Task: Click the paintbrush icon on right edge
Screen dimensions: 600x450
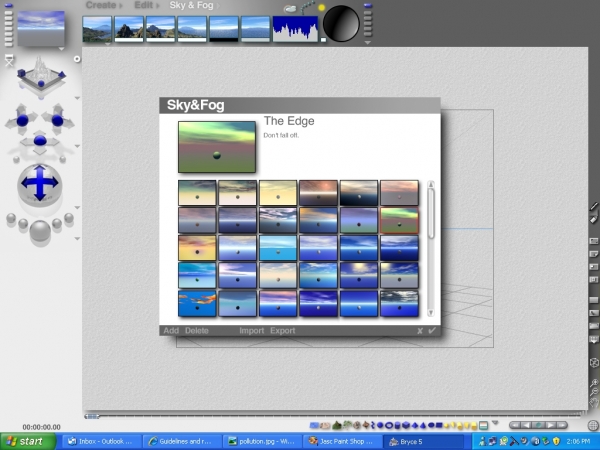Action: [x=594, y=207]
